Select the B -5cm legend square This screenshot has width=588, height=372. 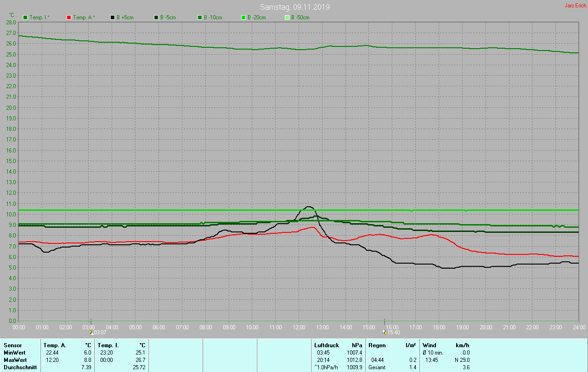point(156,17)
